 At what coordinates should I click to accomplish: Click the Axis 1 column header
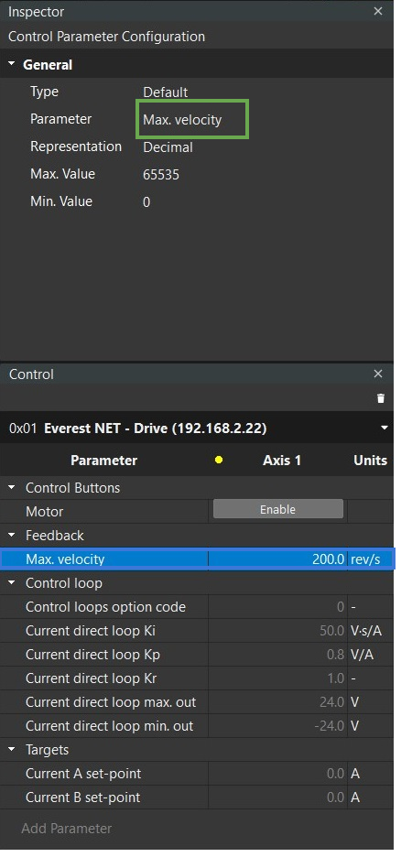[x=282, y=461]
